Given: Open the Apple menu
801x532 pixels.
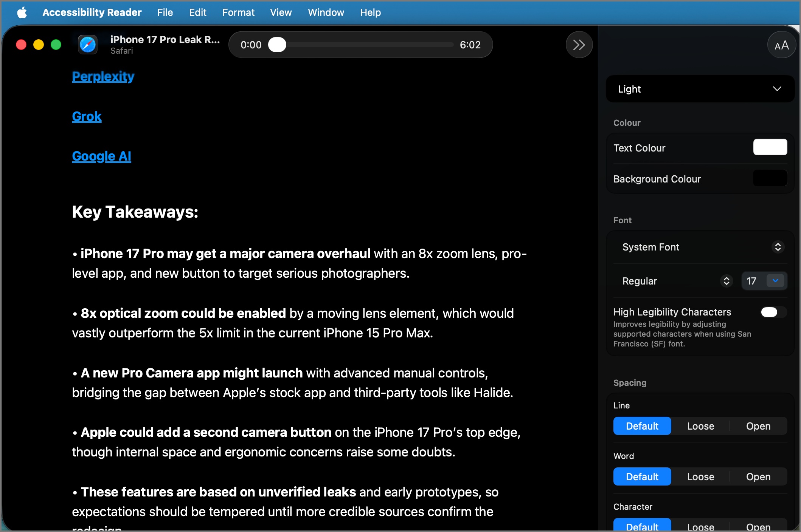Looking at the screenshot, I should pos(22,12).
